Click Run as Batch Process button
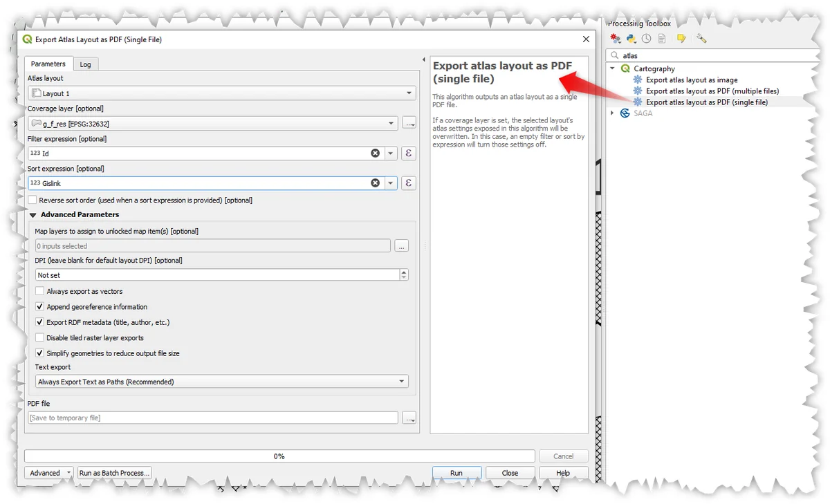 point(114,473)
